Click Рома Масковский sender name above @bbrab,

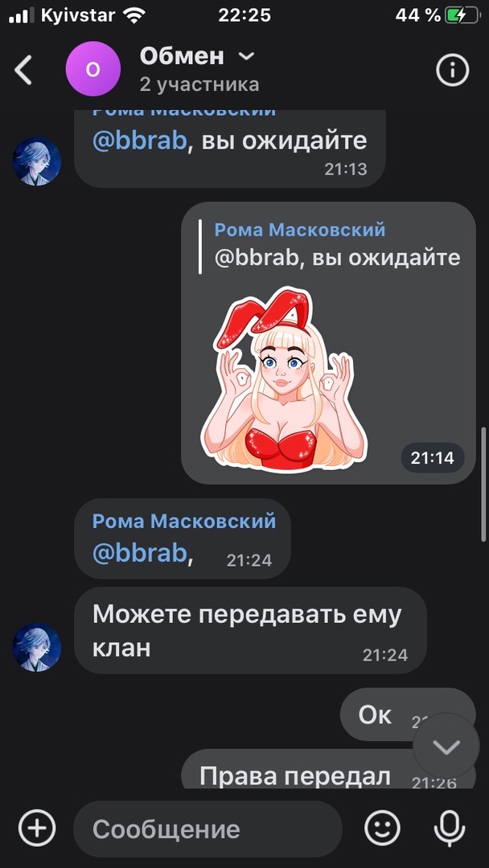(184, 521)
